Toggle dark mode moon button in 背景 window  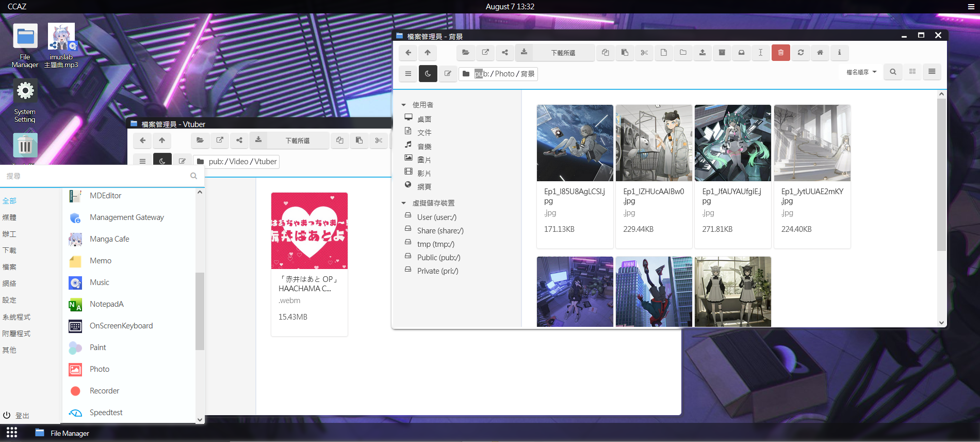point(428,74)
